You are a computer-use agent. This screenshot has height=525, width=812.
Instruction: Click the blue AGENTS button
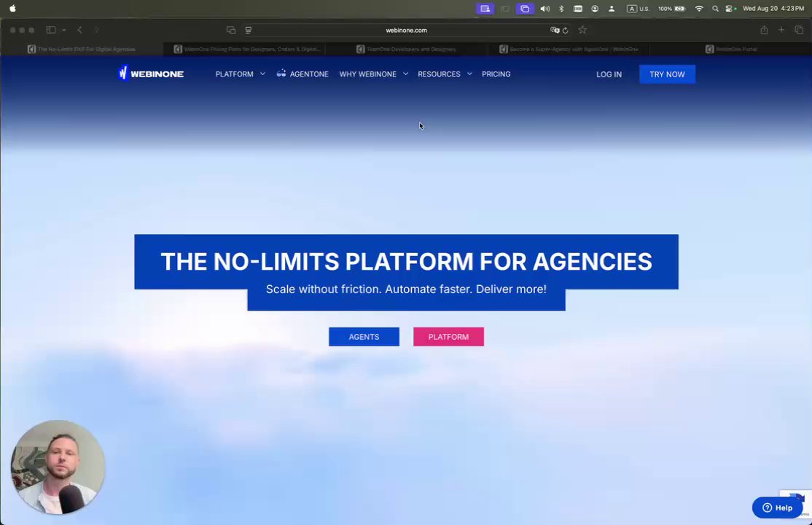(x=364, y=337)
